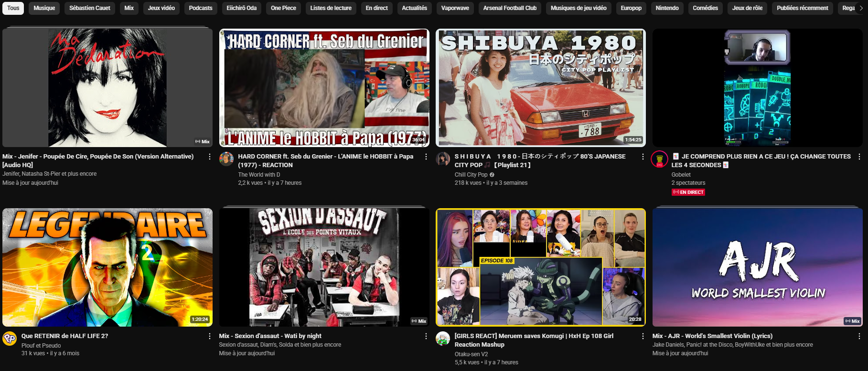The image size is (868, 371).
Task: Click Chill City Pop channel avatar
Action: click(443, 159)
